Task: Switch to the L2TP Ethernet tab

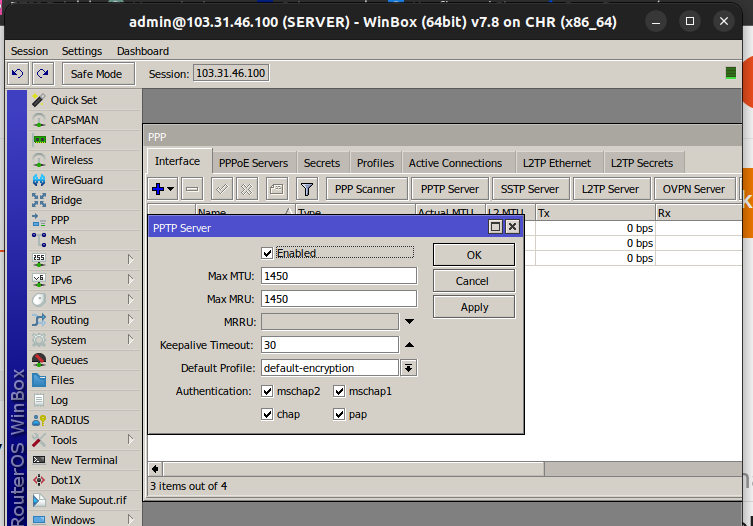Action: pyautogui.click(x=557, y=163)
